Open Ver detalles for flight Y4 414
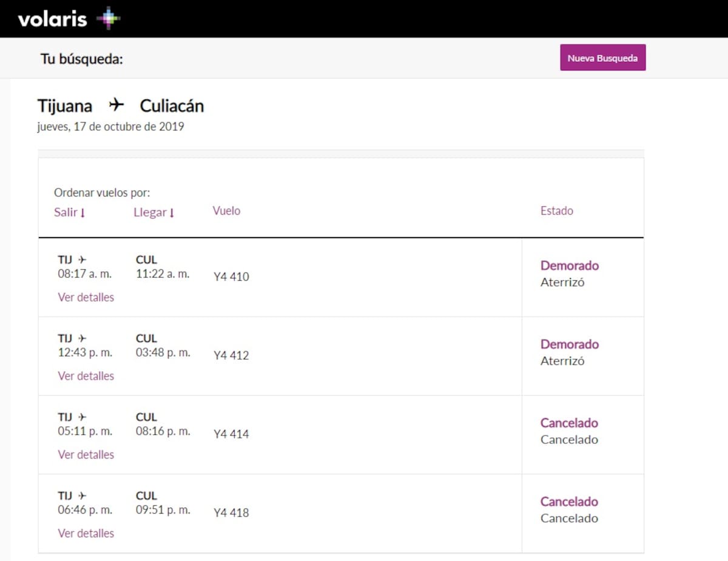 (x=86, y=454)
